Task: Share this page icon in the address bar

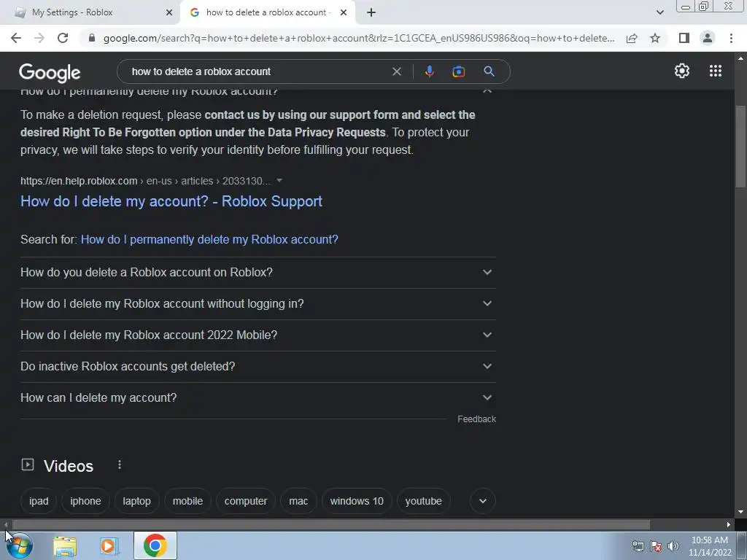Action: pyautogui.click(x=632, y=38)
